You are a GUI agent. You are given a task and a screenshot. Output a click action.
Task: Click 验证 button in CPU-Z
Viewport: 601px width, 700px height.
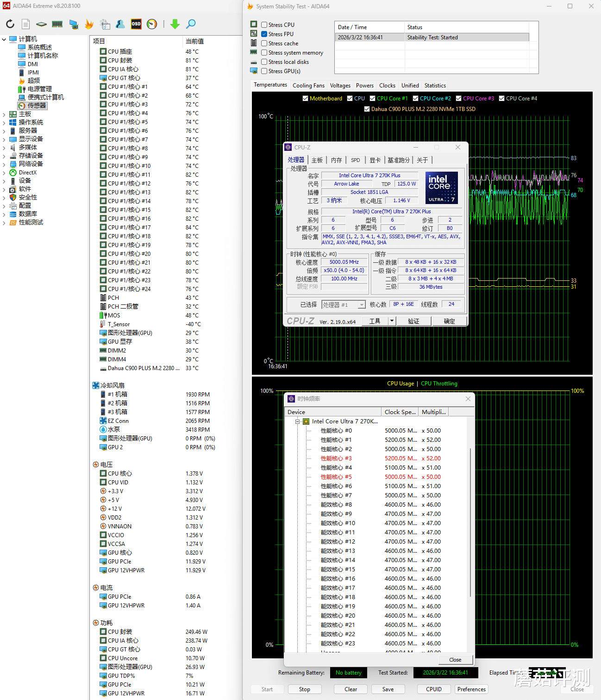(414, 321)
